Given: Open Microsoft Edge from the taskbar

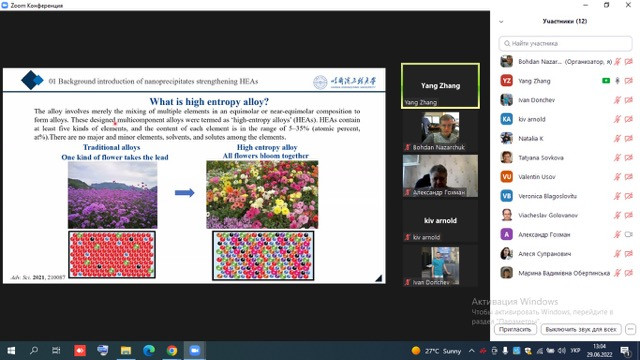Looking at the screenshot, I should pos(149,351).
